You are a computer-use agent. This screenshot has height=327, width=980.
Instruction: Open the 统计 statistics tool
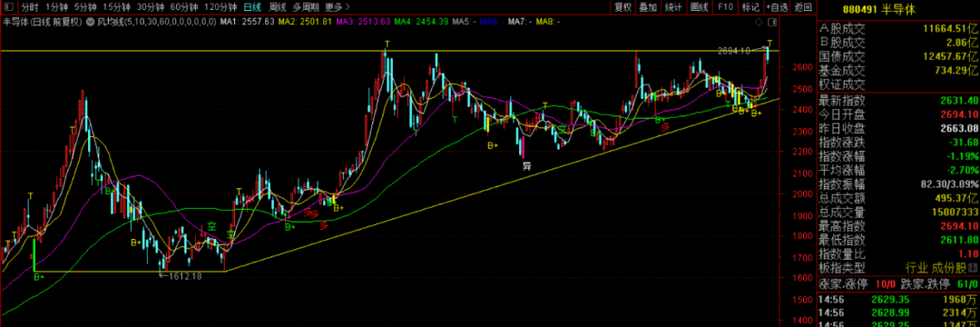coord(673,7)
